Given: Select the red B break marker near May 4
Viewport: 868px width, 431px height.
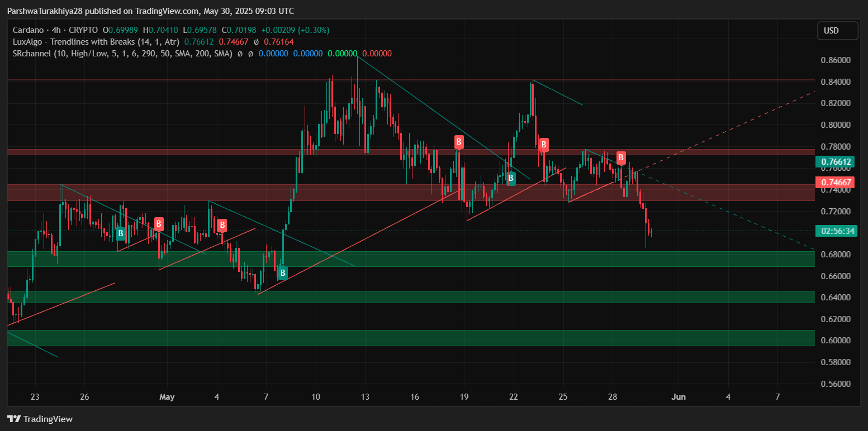Looking at the screenshot, I should pyautogui.click(x=222, y=226).
